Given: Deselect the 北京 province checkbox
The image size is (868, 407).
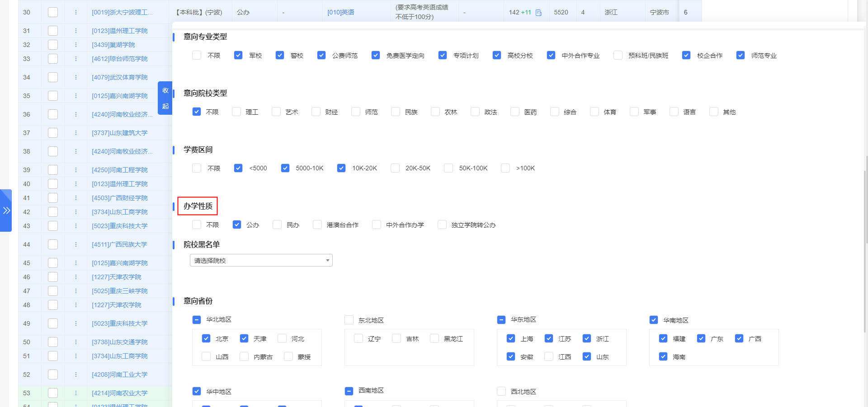Looking at the screenshot, I should click(206, 338).
